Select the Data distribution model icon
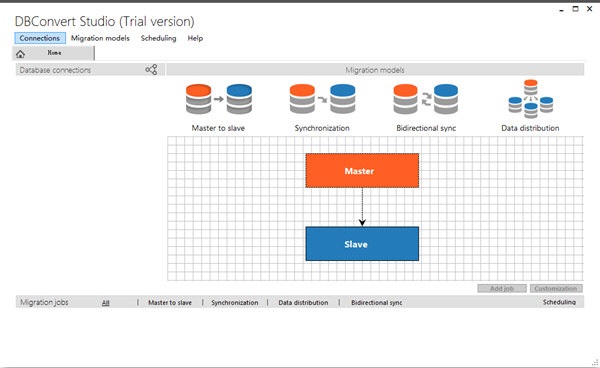Image resolution: width=600 pixels, height=368 pixels. point(530,99)
